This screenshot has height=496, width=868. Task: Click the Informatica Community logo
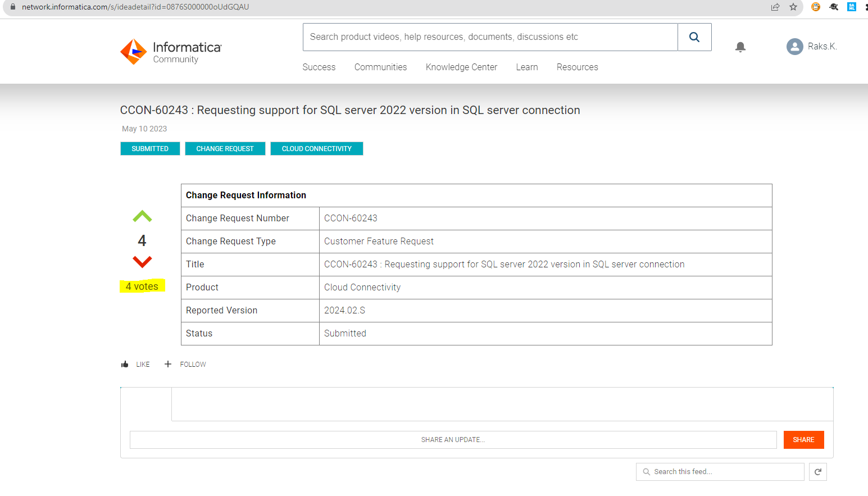pos(171,52)
